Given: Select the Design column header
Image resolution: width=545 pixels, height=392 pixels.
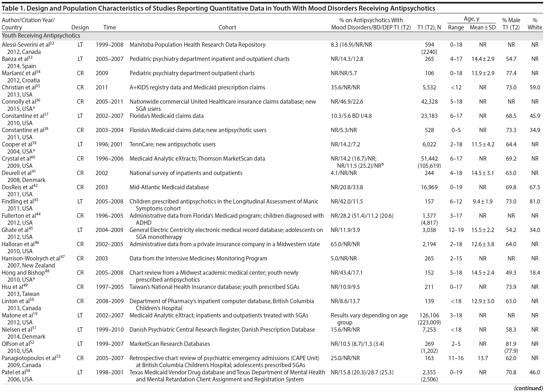Looking at the screenshot, I should [80, 27].
